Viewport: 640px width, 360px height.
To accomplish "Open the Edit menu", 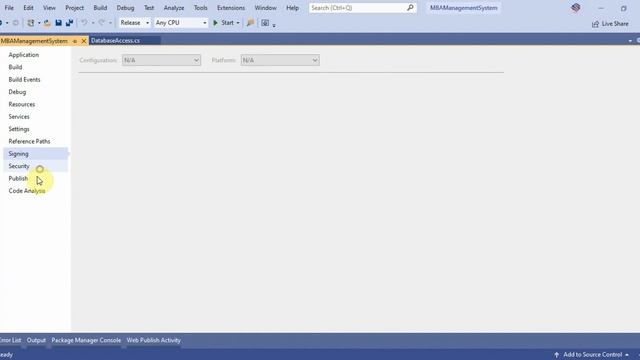I will coord(28,8).
